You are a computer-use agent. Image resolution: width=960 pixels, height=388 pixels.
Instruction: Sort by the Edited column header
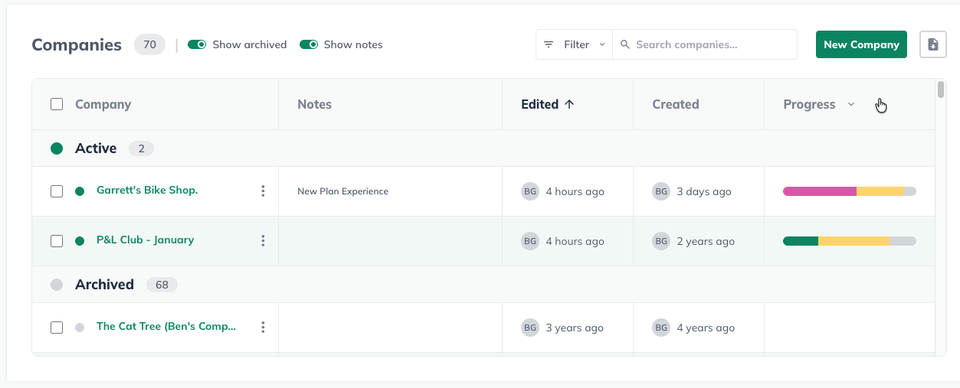539,105
